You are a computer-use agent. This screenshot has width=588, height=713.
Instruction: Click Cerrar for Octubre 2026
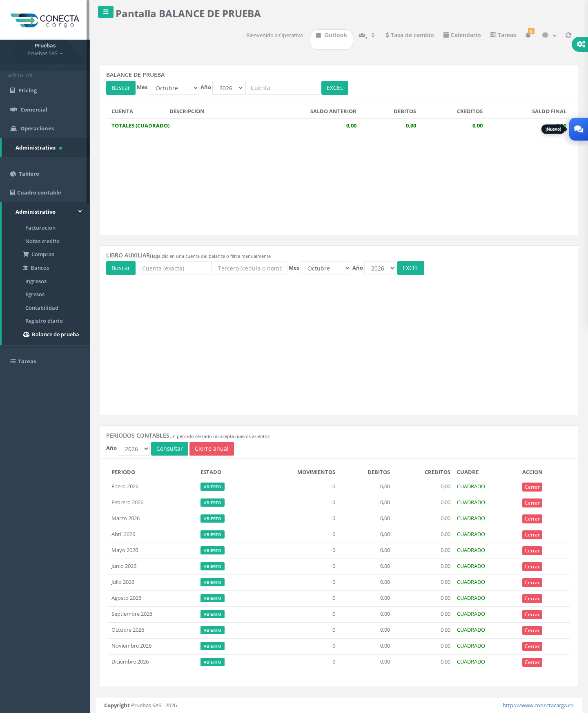pyautogui.click(x=532, y=630)
